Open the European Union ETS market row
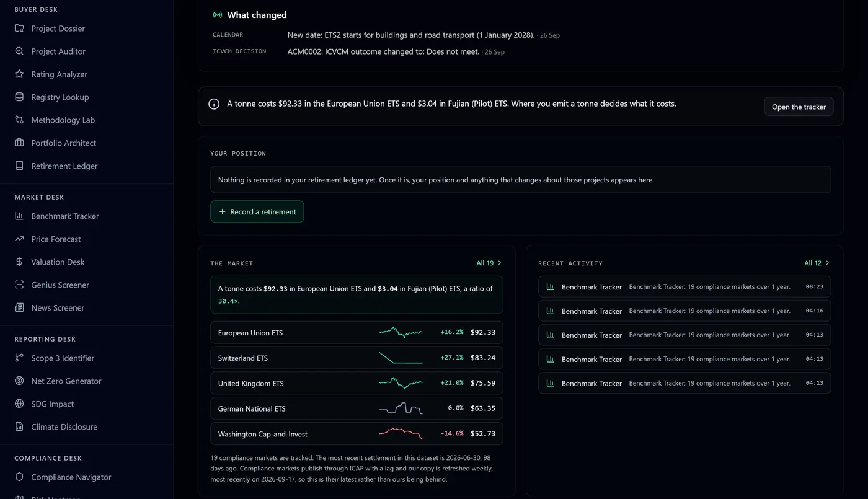The image size is (868, 499). (x=356, y=332)
